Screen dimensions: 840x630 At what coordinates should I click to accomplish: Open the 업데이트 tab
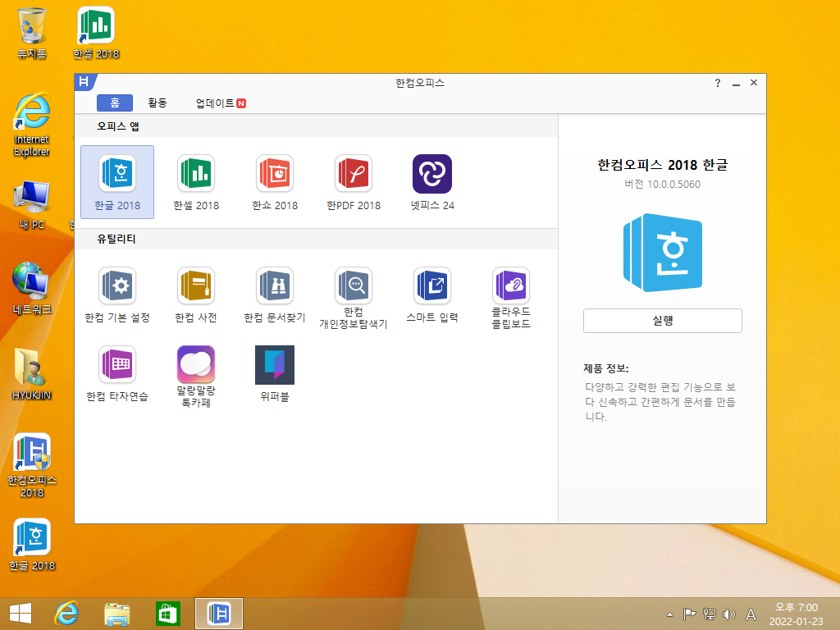tap(220, 103)
